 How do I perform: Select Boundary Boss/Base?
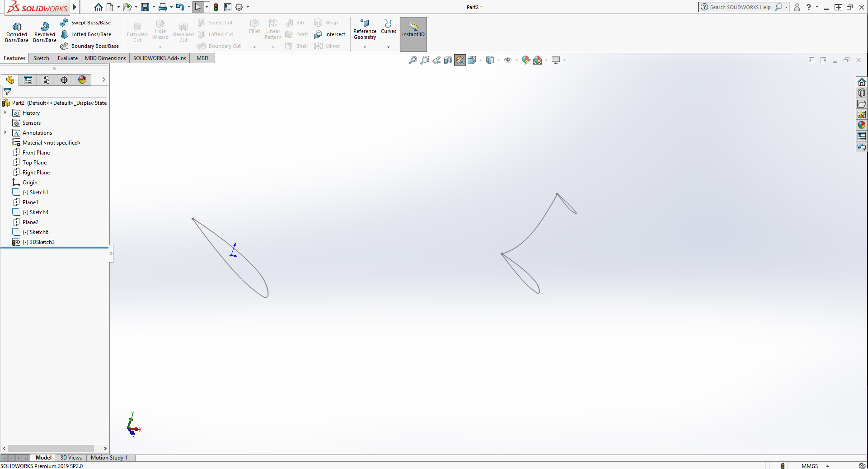(x=89, y=46)
